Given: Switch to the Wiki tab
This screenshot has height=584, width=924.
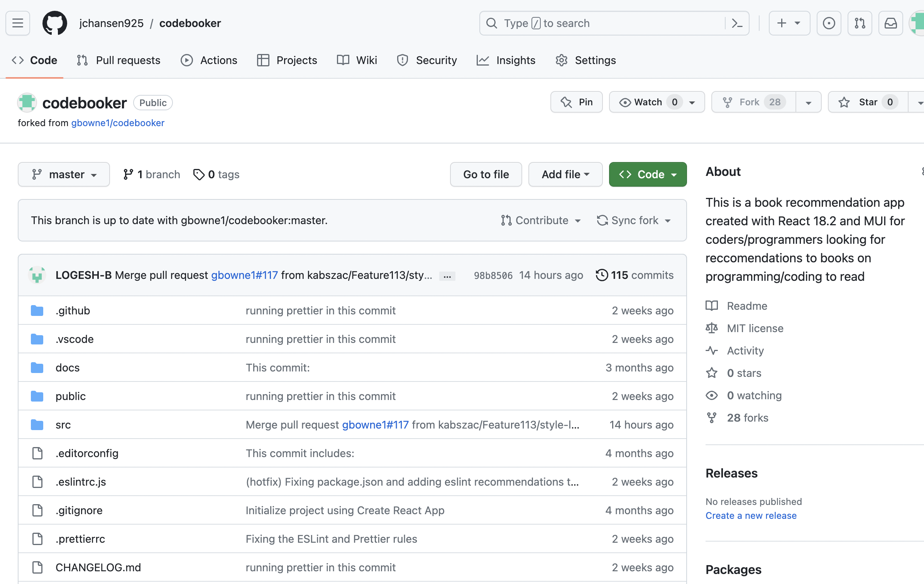Looking at the screenshot, I should point(357,60).
